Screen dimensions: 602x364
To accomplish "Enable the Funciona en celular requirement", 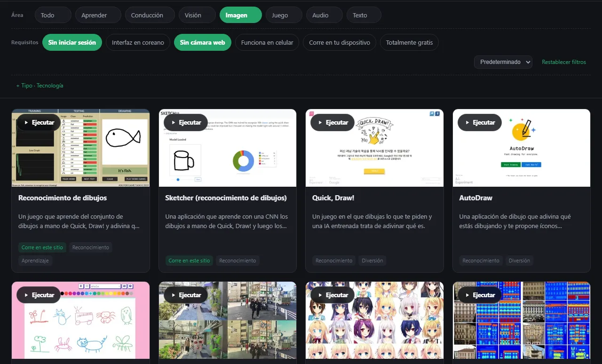I will tap(267, 42).
